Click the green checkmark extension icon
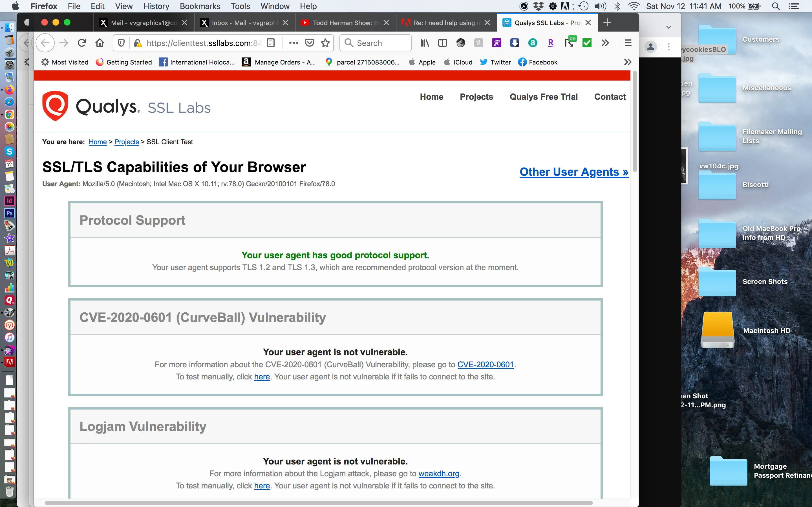Screen dimensions: 812x507 (x=587, y=43)
